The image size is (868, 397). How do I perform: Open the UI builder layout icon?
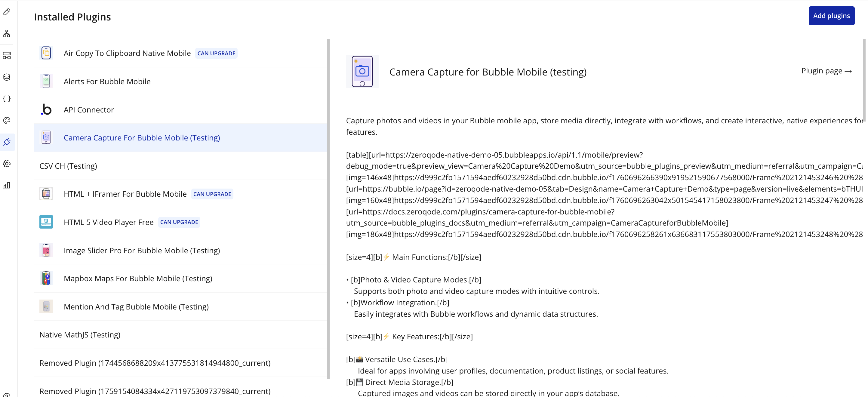pos(7,56)
